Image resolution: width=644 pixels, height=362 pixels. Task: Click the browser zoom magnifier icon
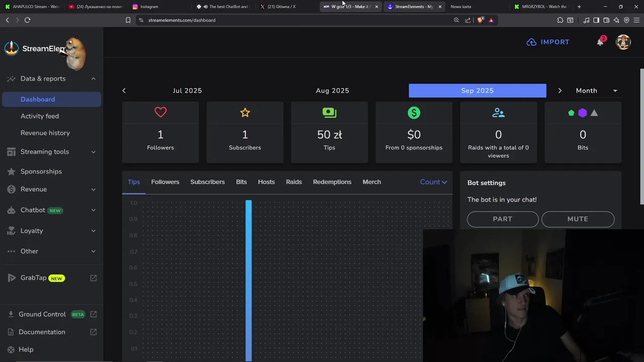(456, 20)
